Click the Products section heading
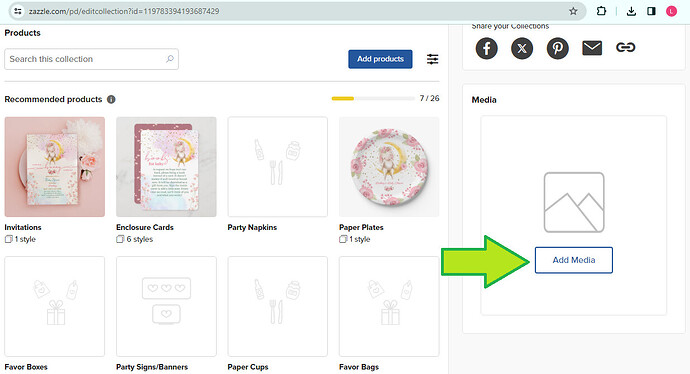 point(22,33)
